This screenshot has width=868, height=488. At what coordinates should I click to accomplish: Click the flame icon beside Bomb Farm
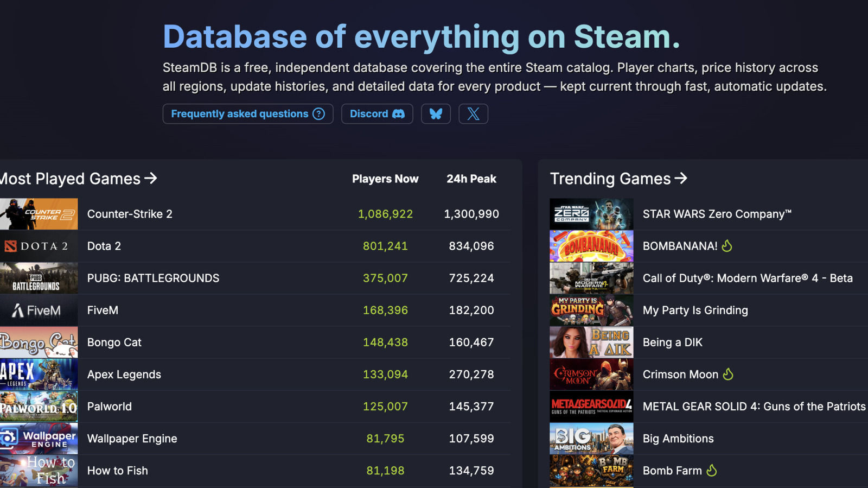pos(712,470)
